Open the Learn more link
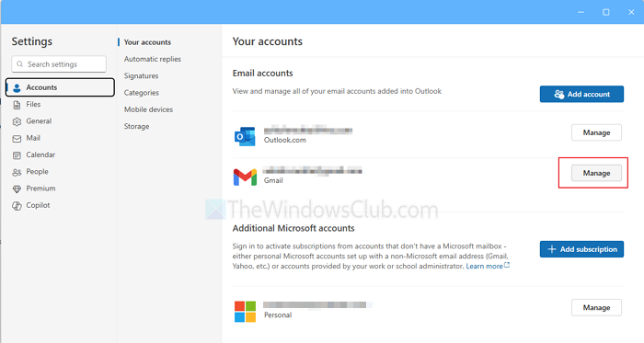Screen dimensions: 644x343 [484, 267]
